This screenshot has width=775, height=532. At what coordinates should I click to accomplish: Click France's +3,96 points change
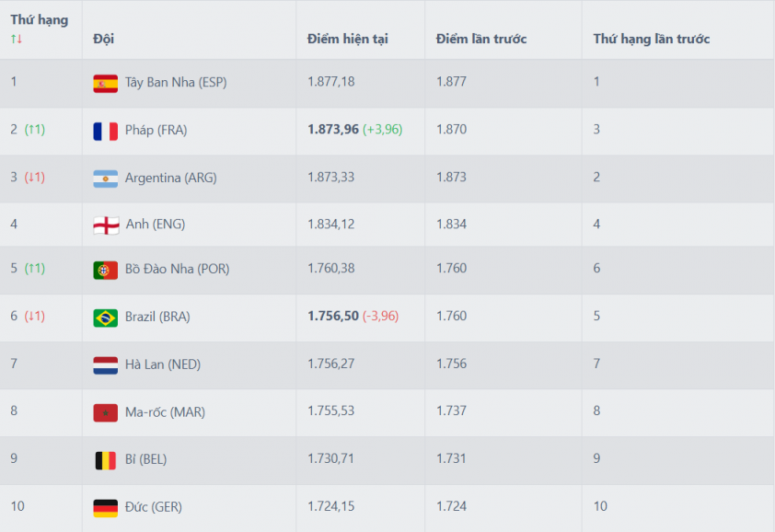pos(382,130)
